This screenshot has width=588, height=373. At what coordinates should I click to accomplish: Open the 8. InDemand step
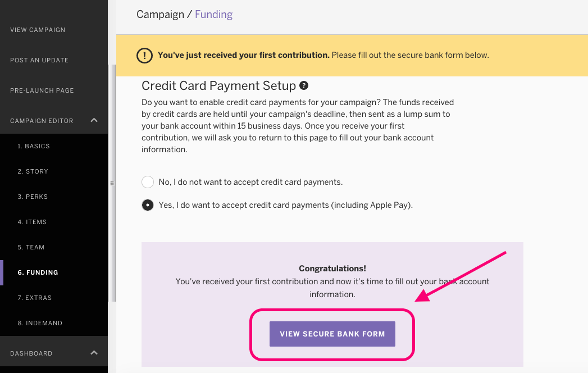click(40, 323)
